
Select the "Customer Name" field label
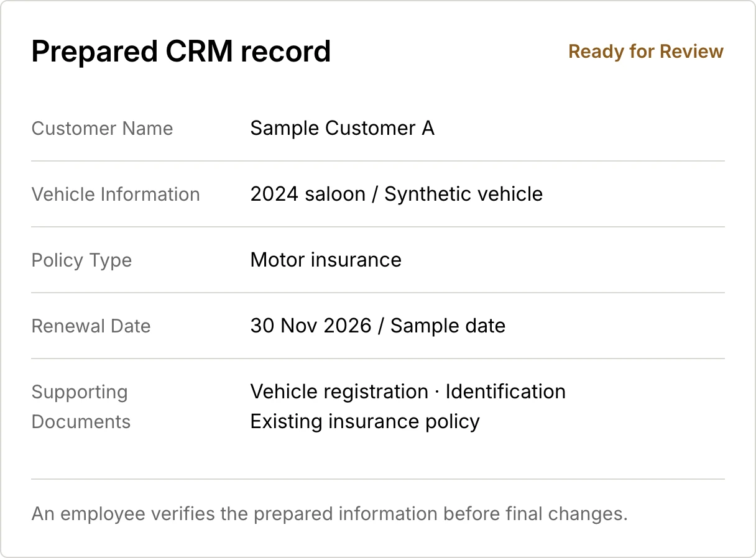pyautogui.click(x=103, y=129)
